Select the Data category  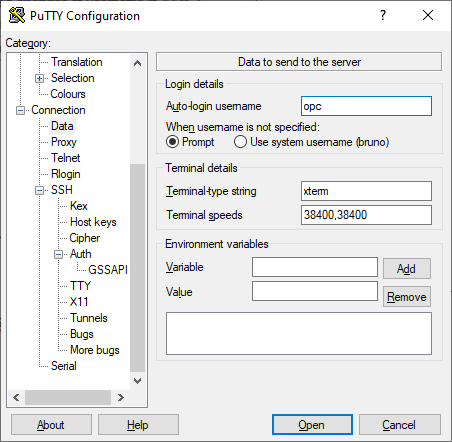62,126
